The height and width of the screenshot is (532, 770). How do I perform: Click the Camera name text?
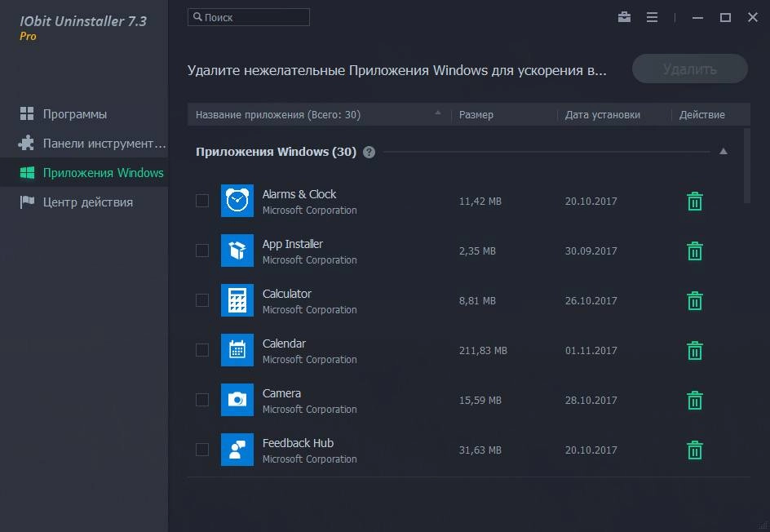281,393
